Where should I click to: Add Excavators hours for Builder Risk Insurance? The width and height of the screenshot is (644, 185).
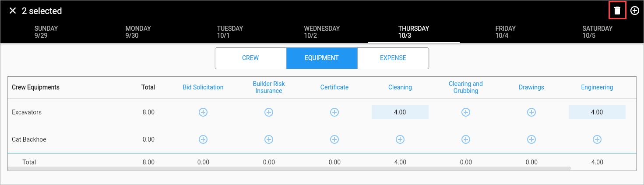[x=269, y=112]
